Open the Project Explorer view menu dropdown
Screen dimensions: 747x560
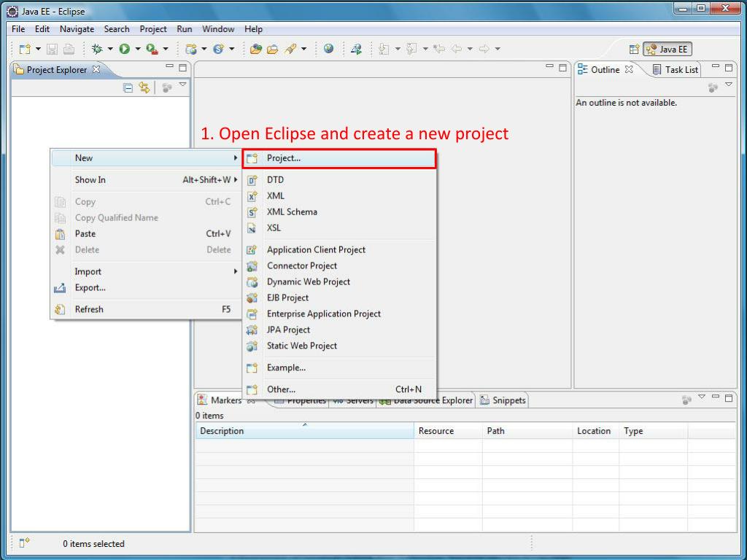click(182, 85)
